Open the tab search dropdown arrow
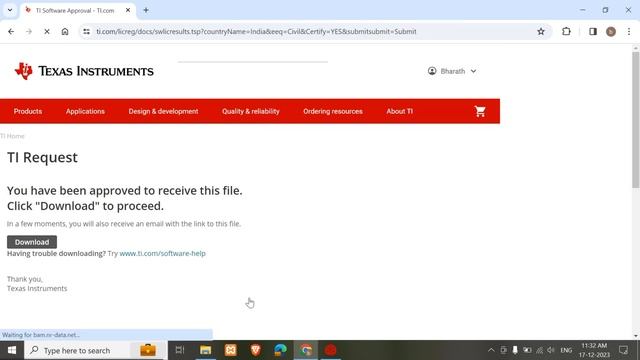Screen dimensions: 640x360 (x=10, y=10)
